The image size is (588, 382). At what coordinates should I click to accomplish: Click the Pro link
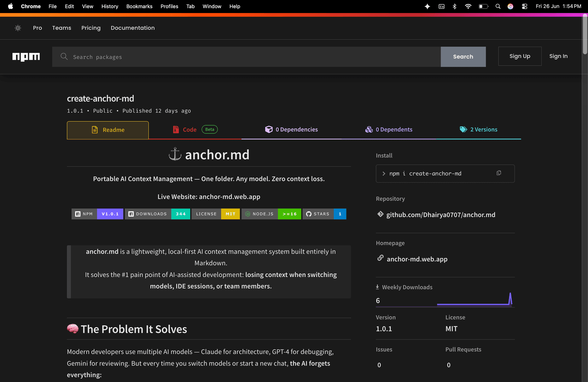[37, 28]
